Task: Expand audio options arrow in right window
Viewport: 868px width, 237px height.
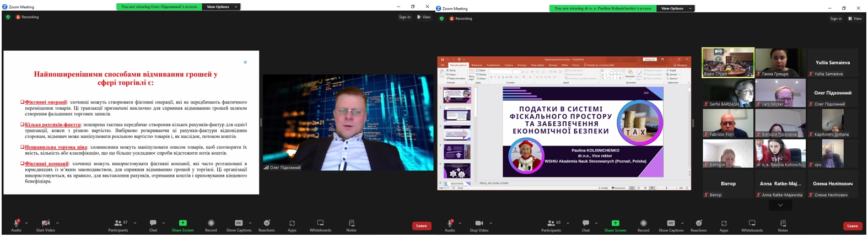Action: (x=460, y=223)
